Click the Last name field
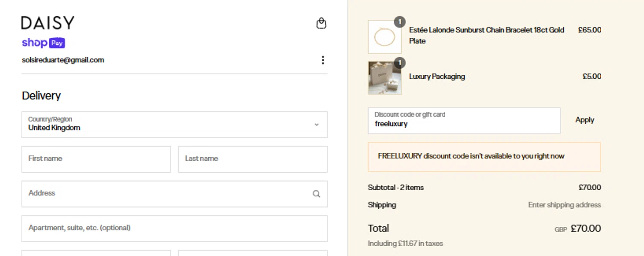The height and width of the screenshot is (256, 644). click(x=253, y=159)
